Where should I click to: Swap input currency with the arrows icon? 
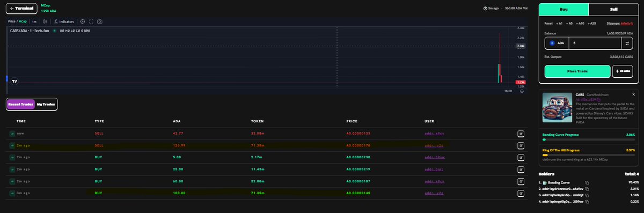[627, 43]
